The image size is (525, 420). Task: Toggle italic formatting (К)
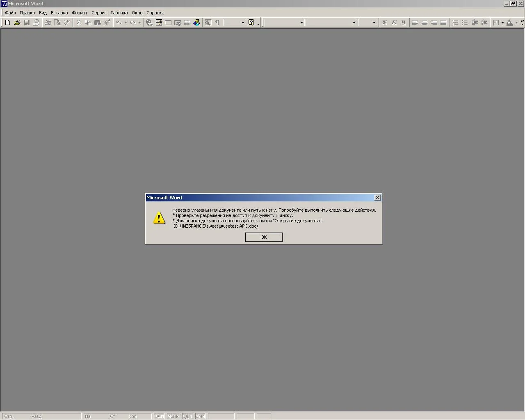click(x=394, y=23)
